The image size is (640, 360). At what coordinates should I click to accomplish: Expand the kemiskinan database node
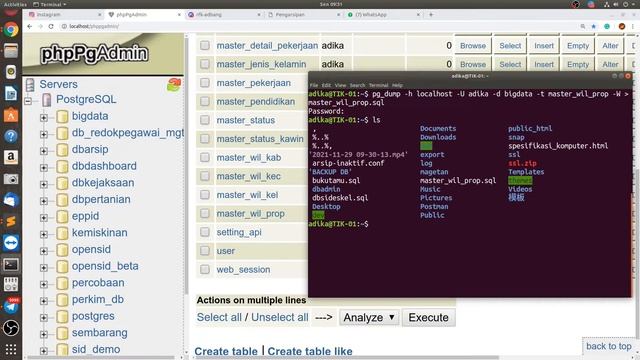point(44,234)
